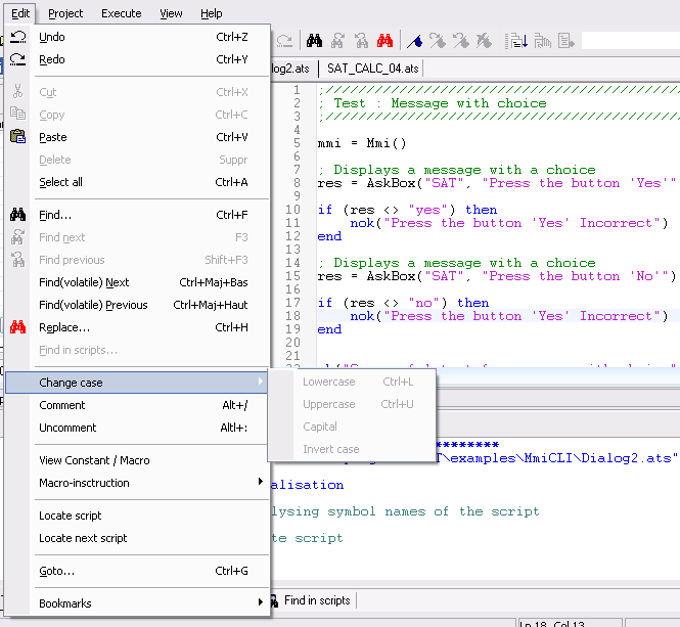Image resolution: width=680 pixels, height=627 pixels.
Task: Click the first 'end' keyword on line 12
Action: 330,236
